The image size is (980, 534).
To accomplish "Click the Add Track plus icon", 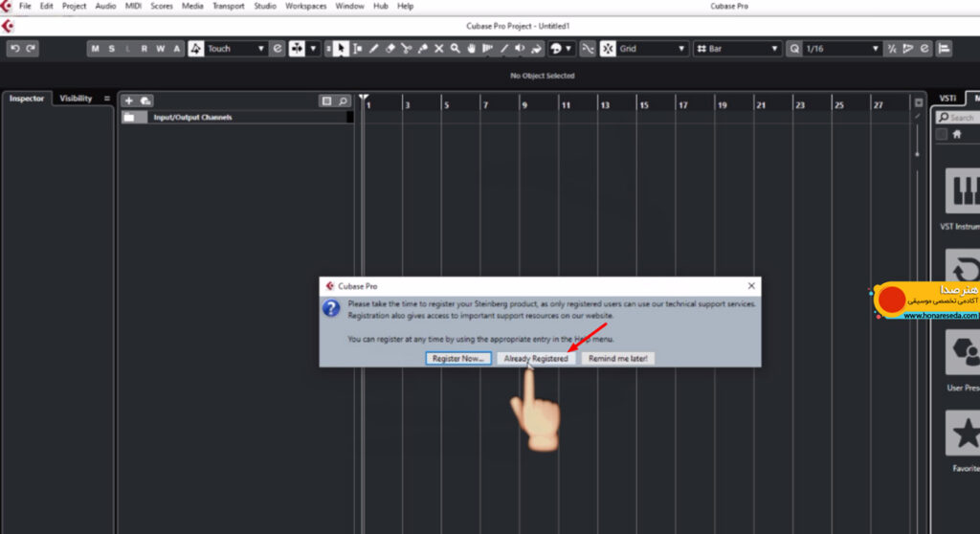I will pos(129,100).
